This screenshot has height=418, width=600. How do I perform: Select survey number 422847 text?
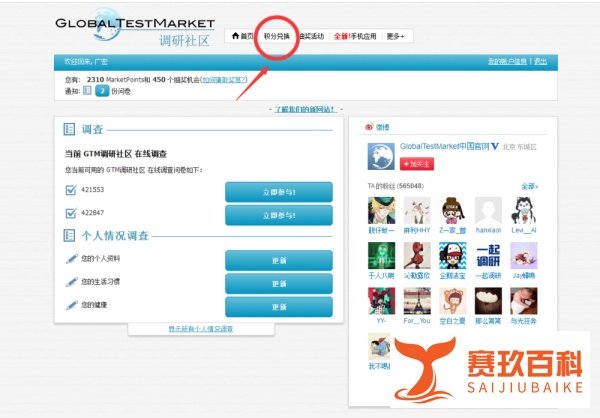[92, 213]
